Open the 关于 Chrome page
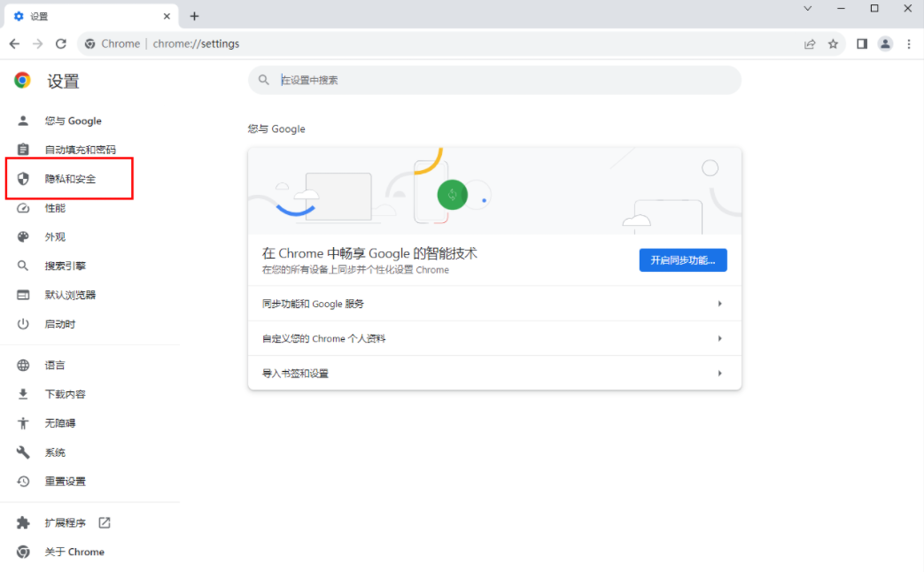This screenshot has height=572, width=924. [74, 552]
